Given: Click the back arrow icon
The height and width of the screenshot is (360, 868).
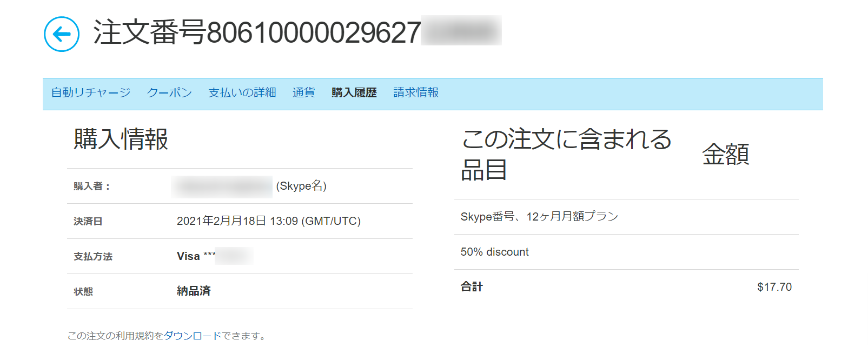Looking at the screenshot, I should [62, 34].
